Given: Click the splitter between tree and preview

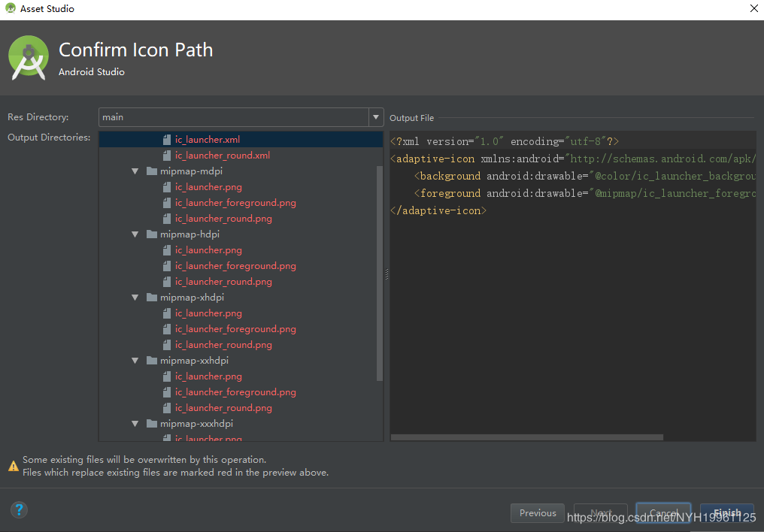Looking at the screenshot, I should (x=387, y=274).
